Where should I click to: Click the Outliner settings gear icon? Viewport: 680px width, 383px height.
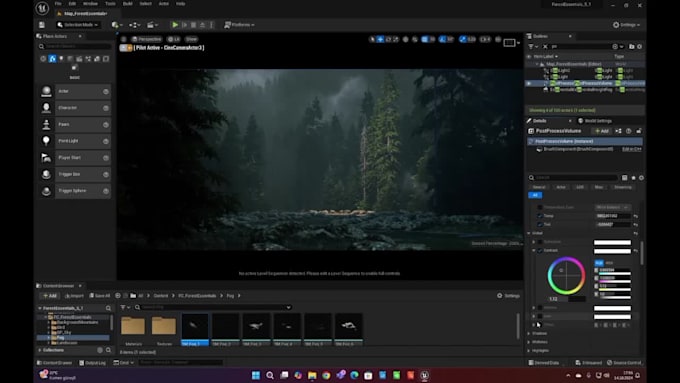coord(639,46)
